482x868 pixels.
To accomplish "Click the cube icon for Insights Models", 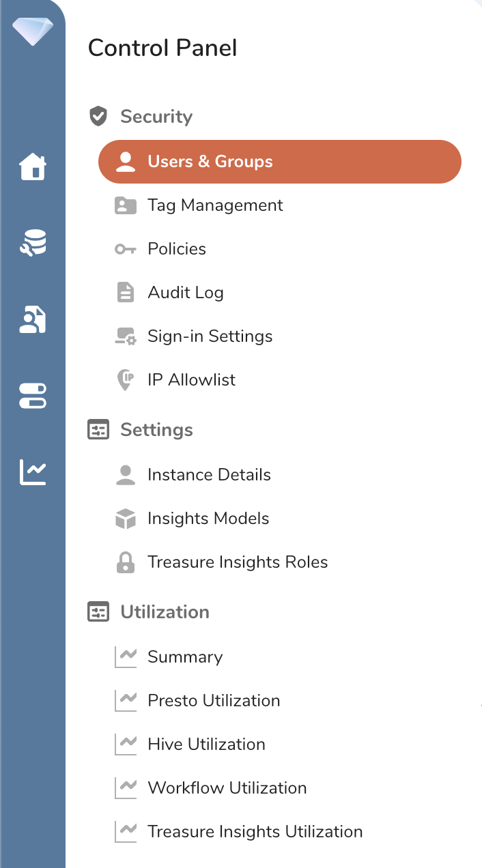I will pos(126,519).
